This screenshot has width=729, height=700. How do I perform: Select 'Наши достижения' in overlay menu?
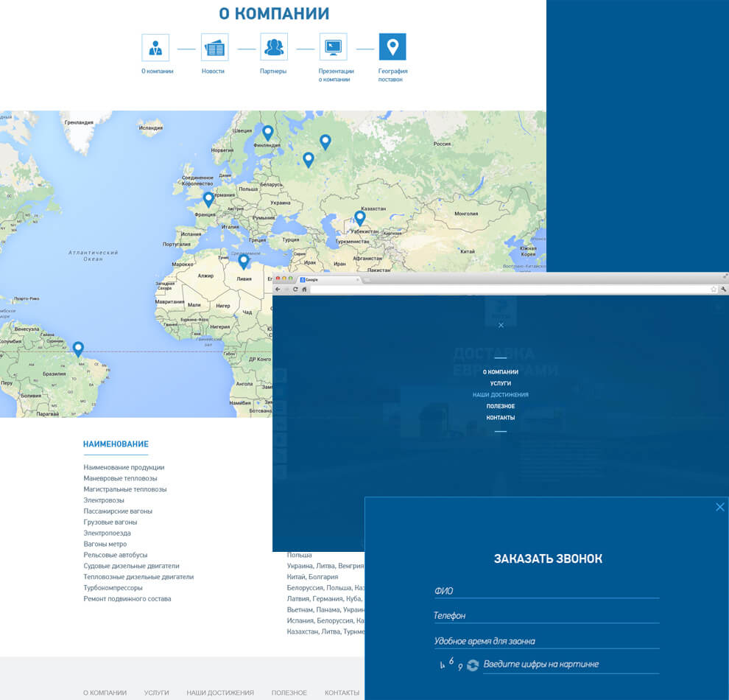pyautogui.click(x=500, y=395)
